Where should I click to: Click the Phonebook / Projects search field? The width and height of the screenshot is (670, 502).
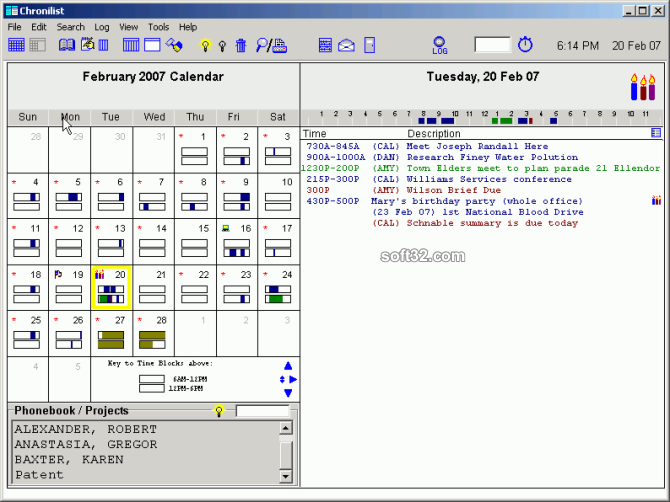(262, 411)
